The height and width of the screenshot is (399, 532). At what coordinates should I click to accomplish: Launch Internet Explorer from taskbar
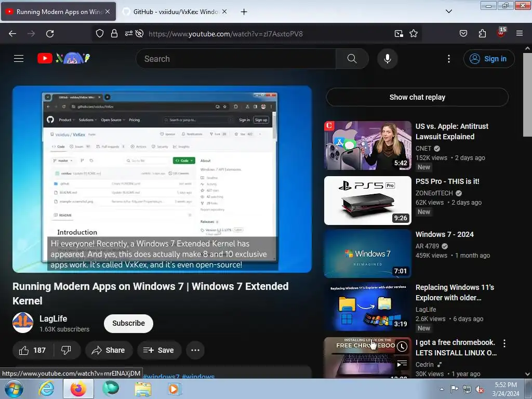click(x=46, y=389)
